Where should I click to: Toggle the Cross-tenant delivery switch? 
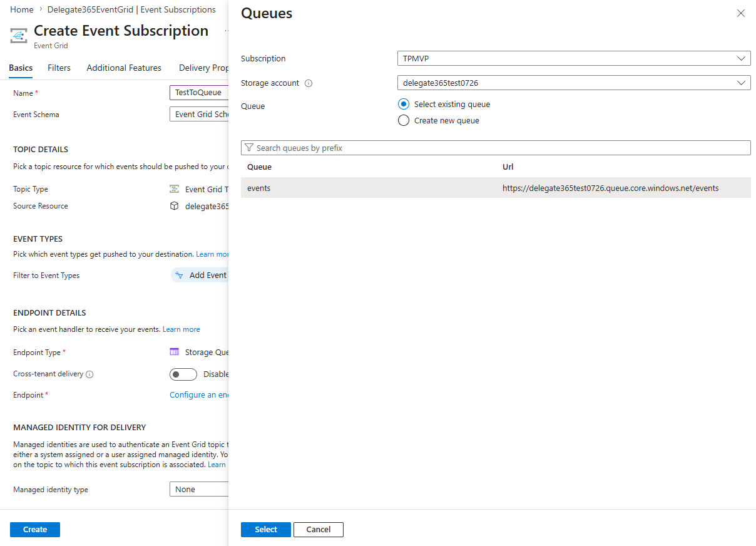[183, 374]
